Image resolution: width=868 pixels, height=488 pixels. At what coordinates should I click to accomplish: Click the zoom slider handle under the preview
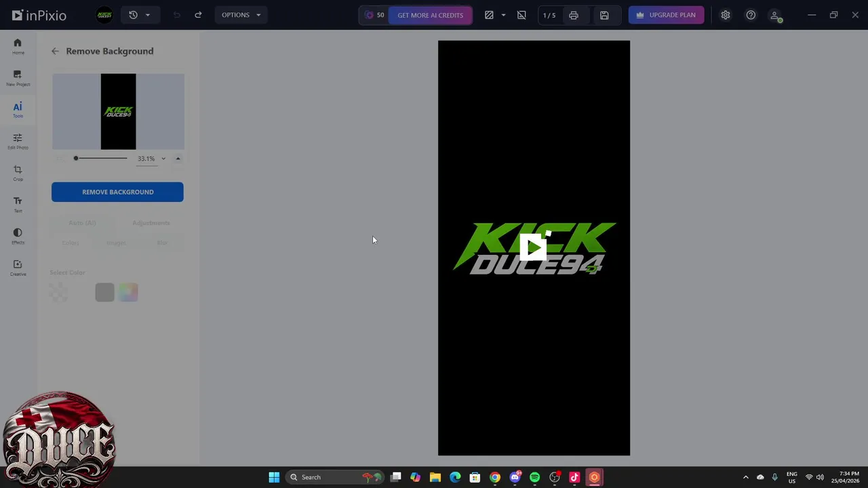[76, 159]
